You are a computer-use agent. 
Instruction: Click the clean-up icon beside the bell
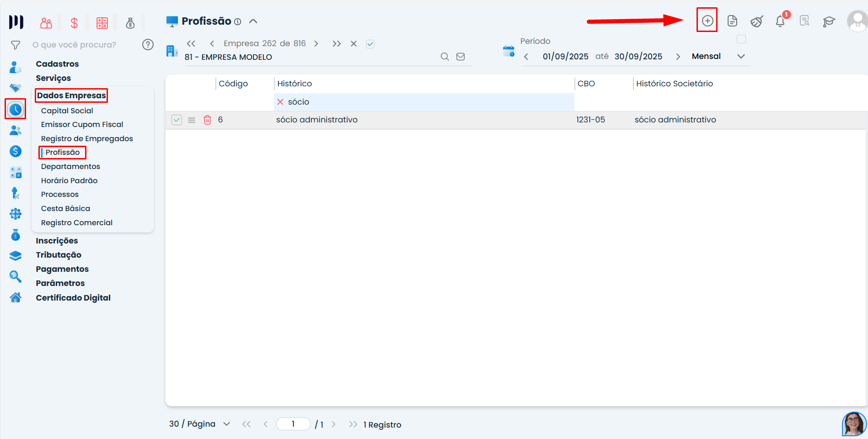[x=756, y=21]
